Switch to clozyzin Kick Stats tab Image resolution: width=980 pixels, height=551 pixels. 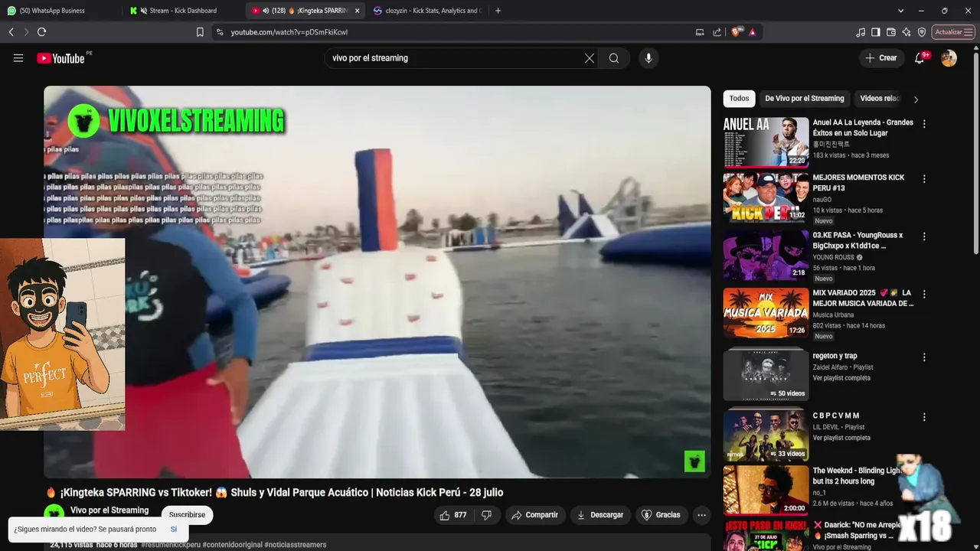pos(427,11)
